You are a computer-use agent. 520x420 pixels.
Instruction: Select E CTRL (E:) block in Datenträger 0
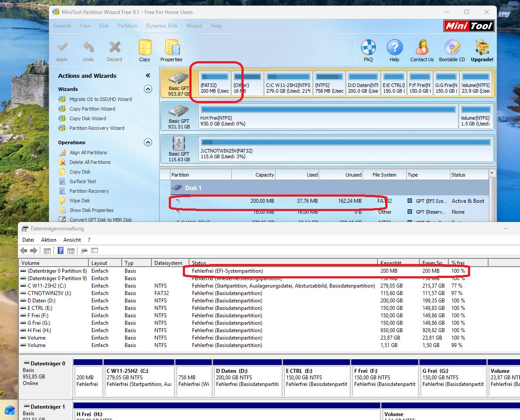(x=316, y=378)
